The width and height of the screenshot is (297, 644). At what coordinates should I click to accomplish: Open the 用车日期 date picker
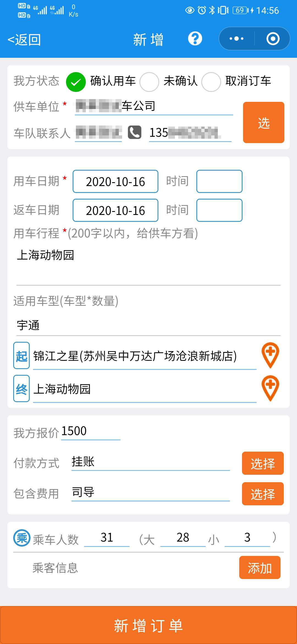pos(116,181)
